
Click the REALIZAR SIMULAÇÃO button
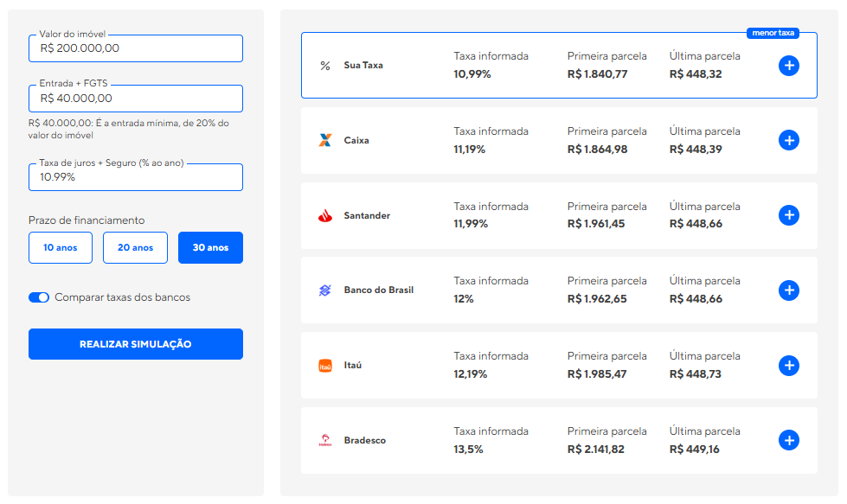[x=135, y=343]
